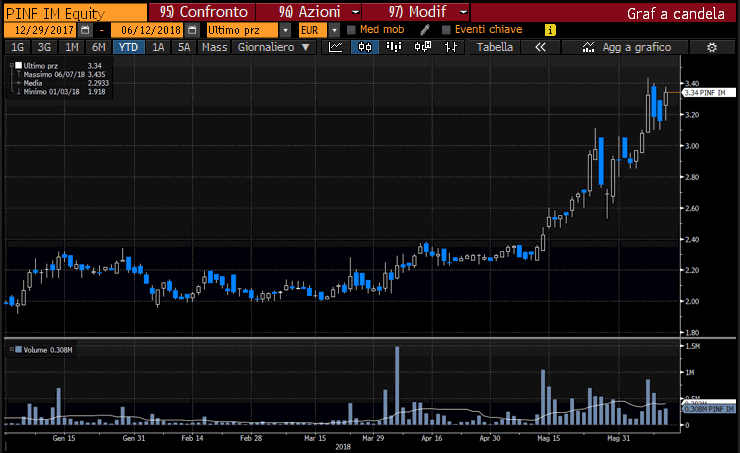Click the Tabella button
Image resolution: width=740 pixels, height=453 pixels.
(x=495, y=47)
